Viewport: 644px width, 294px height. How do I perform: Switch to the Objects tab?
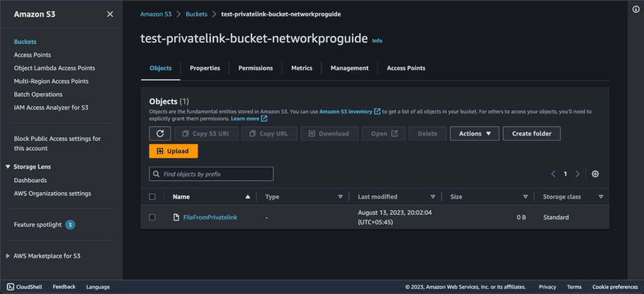click(160, 68)
